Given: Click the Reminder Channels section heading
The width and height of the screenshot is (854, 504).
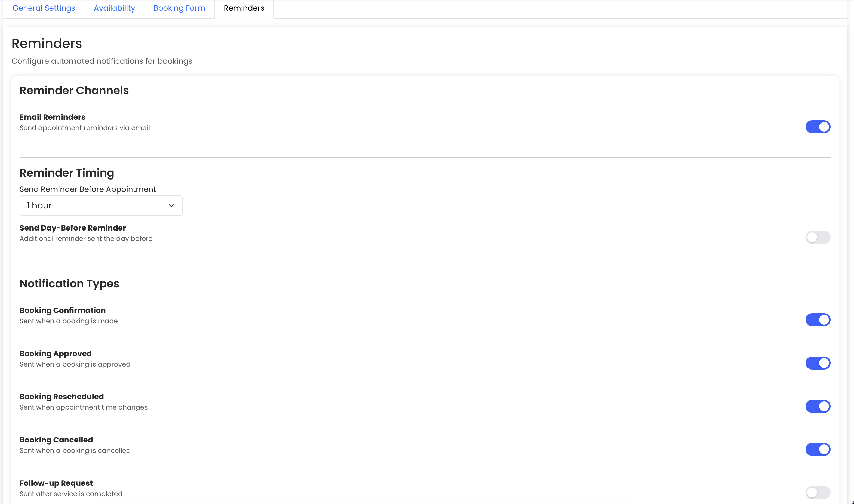Looking at the screenshot, I should click(74, 91).
